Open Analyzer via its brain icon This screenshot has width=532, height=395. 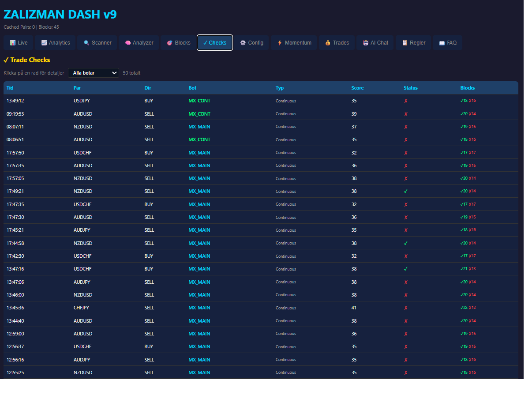point(128,43)
